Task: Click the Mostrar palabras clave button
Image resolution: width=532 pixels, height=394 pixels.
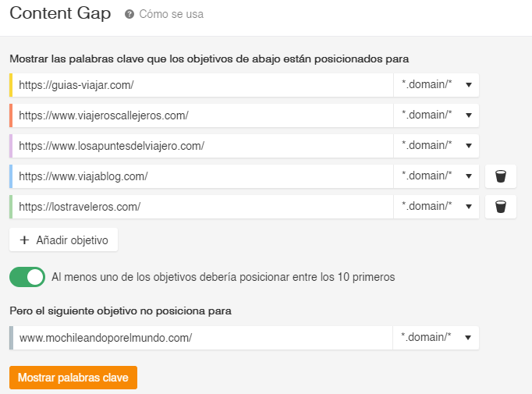Action: 73,378
